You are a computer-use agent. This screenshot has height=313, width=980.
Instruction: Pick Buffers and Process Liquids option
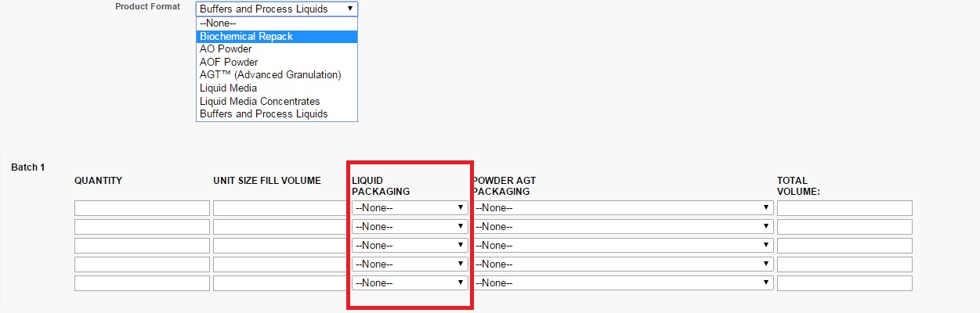[x=277, y=113]
